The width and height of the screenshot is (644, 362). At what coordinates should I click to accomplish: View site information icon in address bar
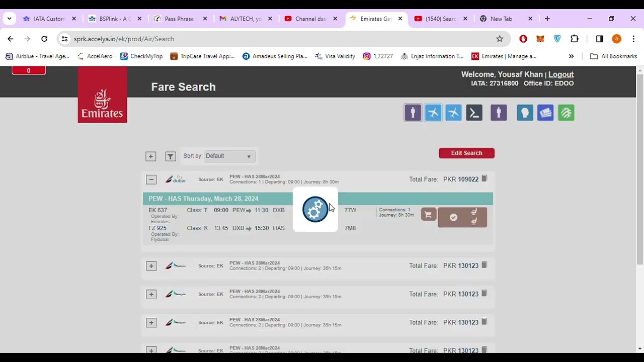[x=64, y=39]
